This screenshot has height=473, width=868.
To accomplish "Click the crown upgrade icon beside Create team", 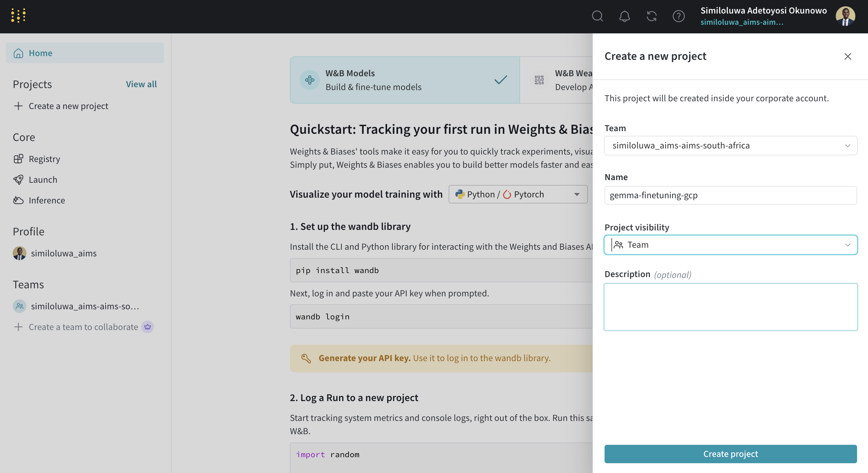I will click(148, 327).
